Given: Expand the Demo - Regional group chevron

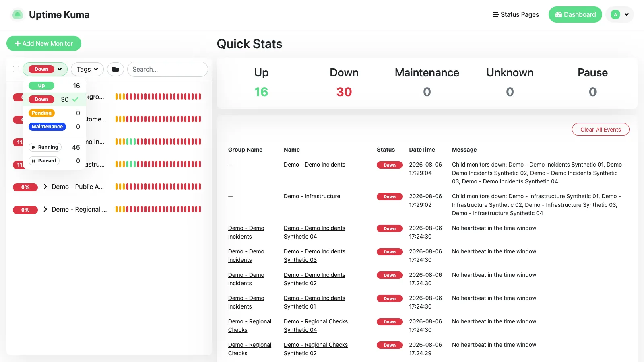Looking at the screenshot, I should point(45,209).
